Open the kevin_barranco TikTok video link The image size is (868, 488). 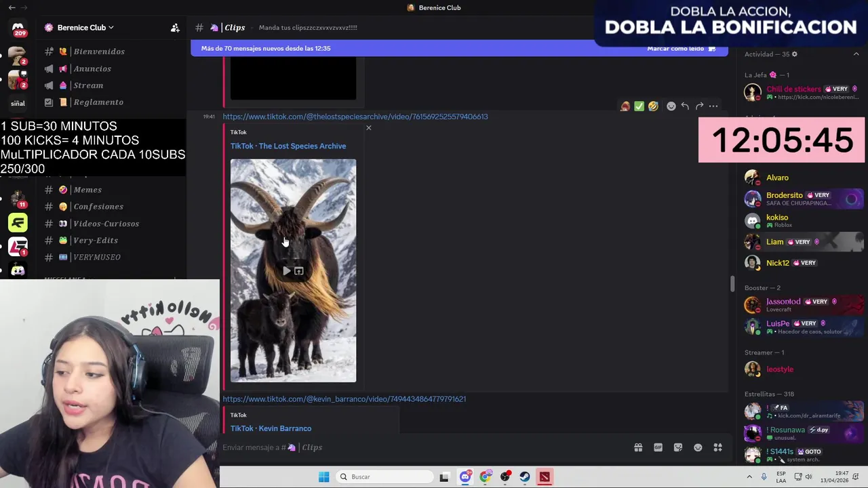coord(344,399)
